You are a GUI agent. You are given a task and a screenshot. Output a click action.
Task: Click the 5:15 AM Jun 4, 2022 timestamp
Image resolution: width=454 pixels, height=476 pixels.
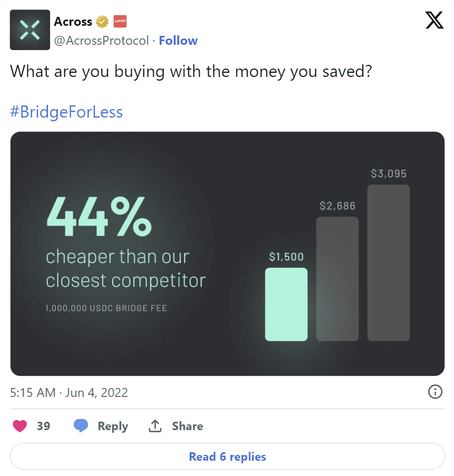(69, 393)
